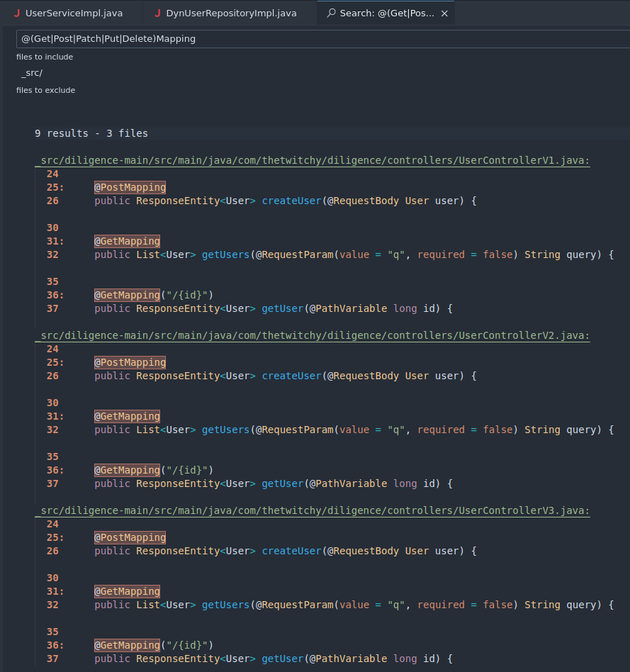Image resolution: width=630 pixels, height=672 pixels.
Task: Click createUser method name in UserControllerV2 result
Action: [291, 376]
